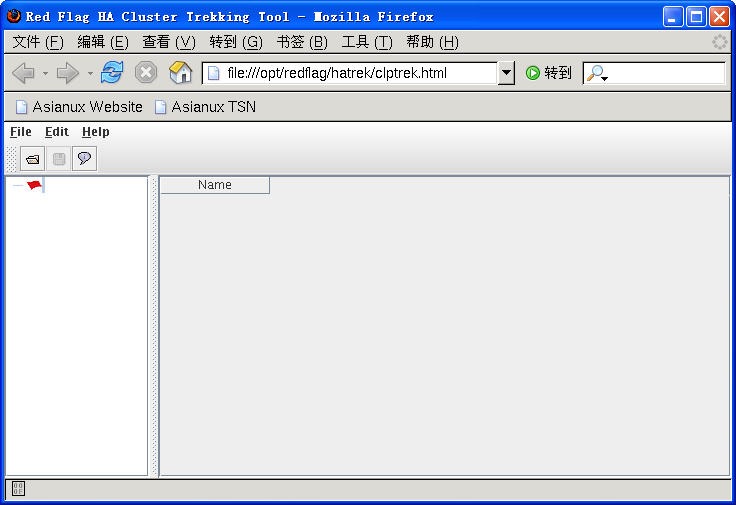Open the forward history dropdown arrow
736x505 pixels.
coord(90,74)
